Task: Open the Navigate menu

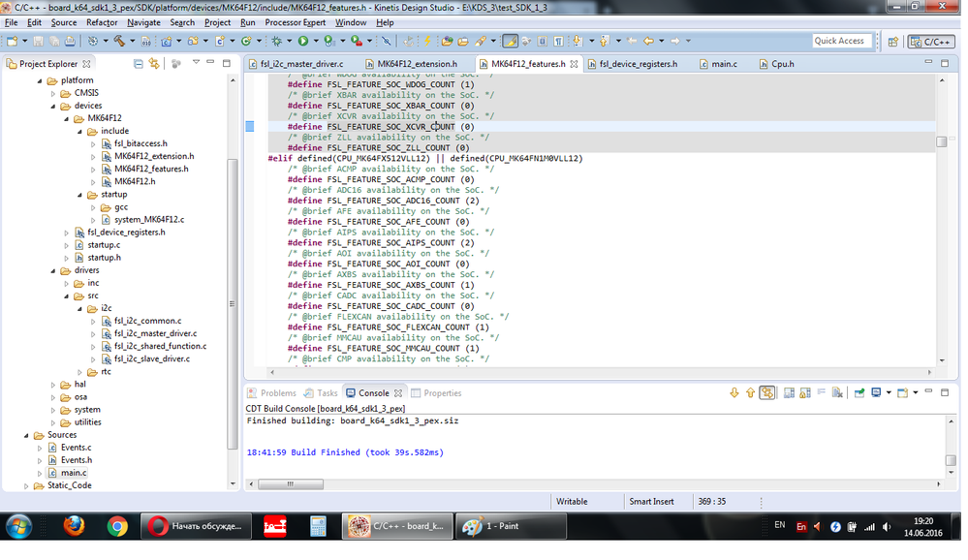Action: [x=143, y=22]
